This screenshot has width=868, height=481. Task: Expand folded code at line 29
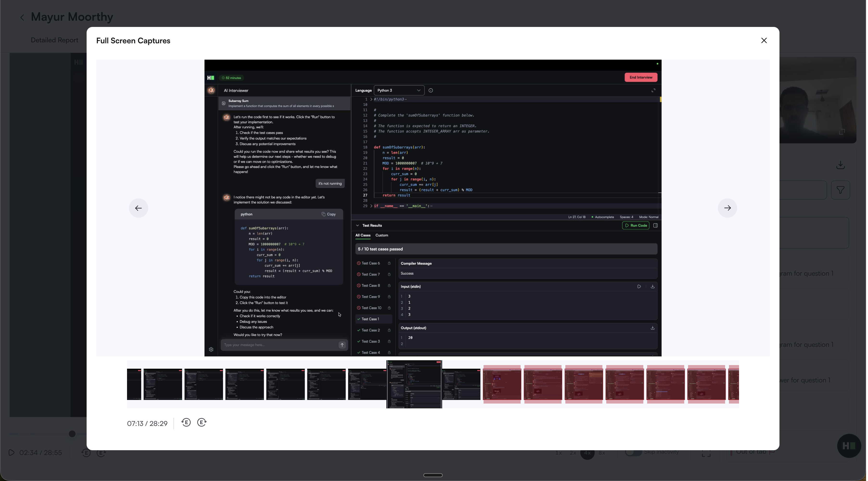[372, 206]
